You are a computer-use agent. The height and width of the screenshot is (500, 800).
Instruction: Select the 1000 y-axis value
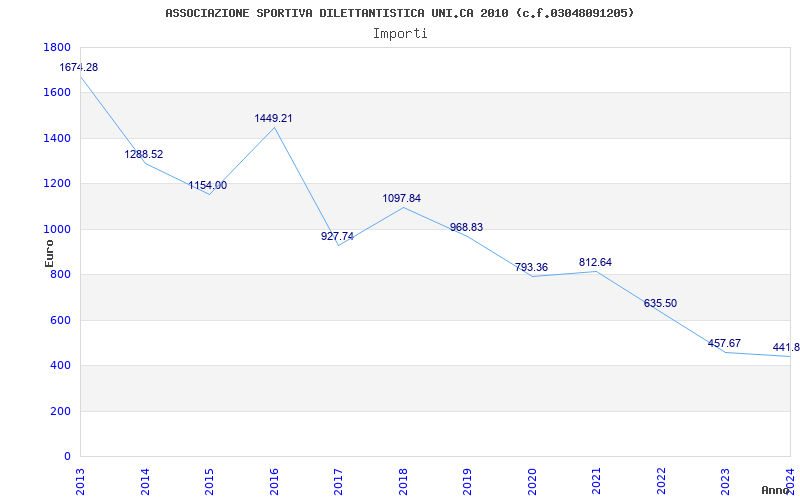tap(58, 230)
